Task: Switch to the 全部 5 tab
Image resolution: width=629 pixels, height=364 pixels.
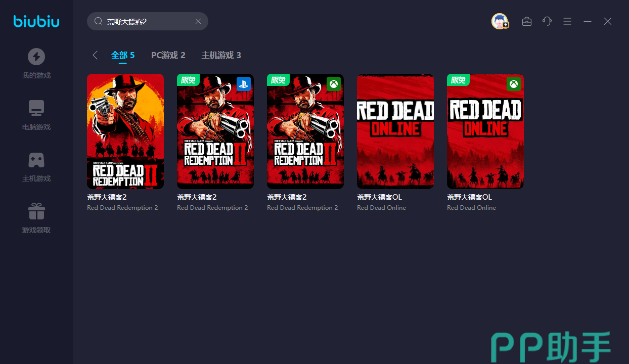Action: 123,55
